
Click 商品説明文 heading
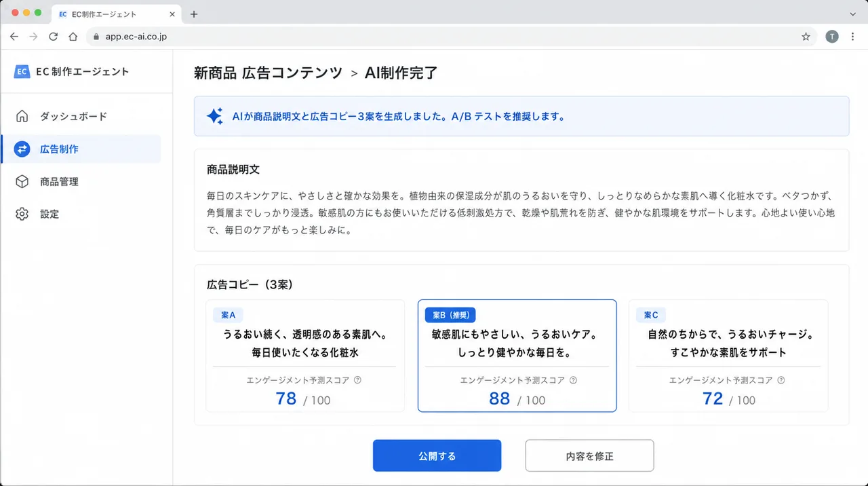point(233,170)
